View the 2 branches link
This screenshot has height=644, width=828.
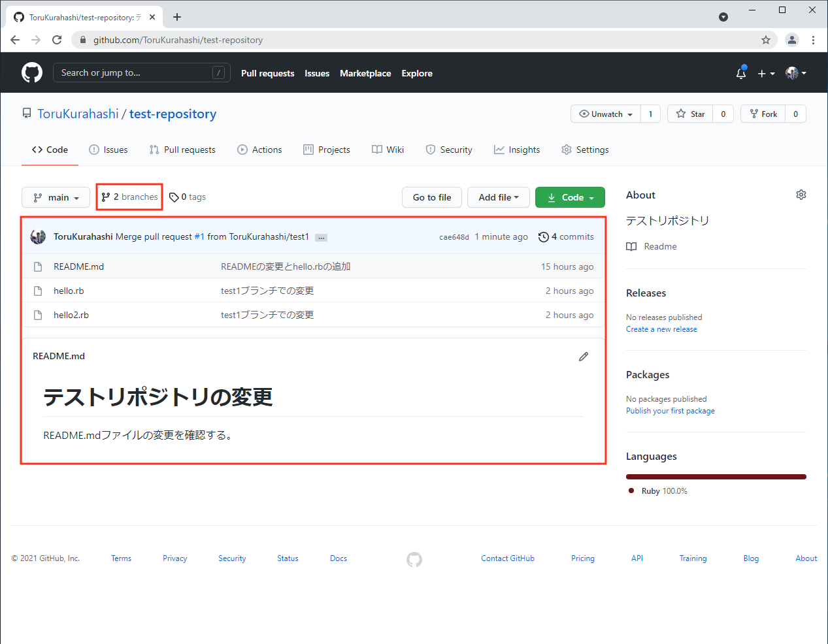[129, 197]
